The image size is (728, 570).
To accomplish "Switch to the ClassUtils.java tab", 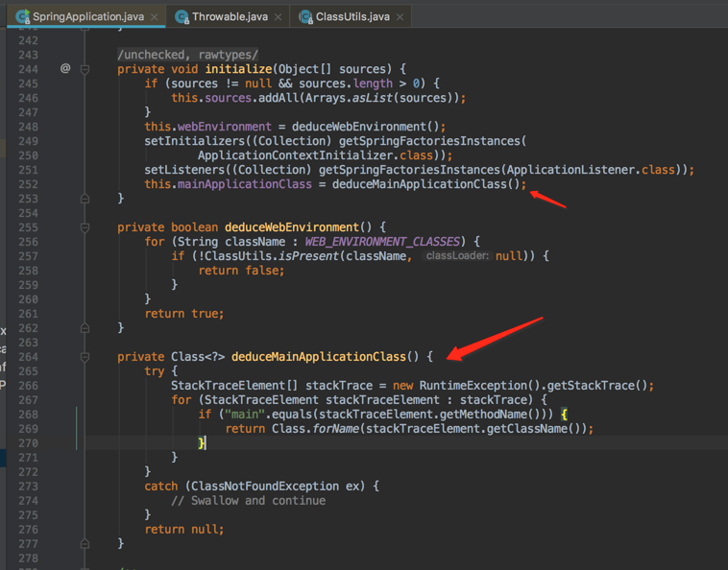I will coord(352,16).
